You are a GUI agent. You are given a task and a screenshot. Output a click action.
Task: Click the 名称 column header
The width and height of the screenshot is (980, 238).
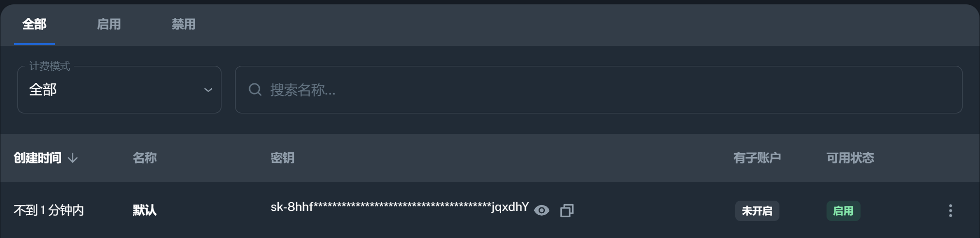click(145, 158)
